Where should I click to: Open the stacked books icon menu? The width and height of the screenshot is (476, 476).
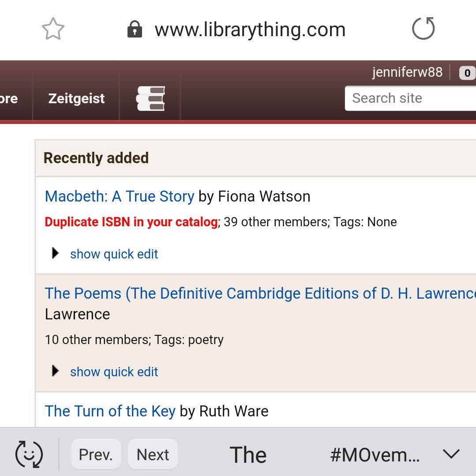150,98
